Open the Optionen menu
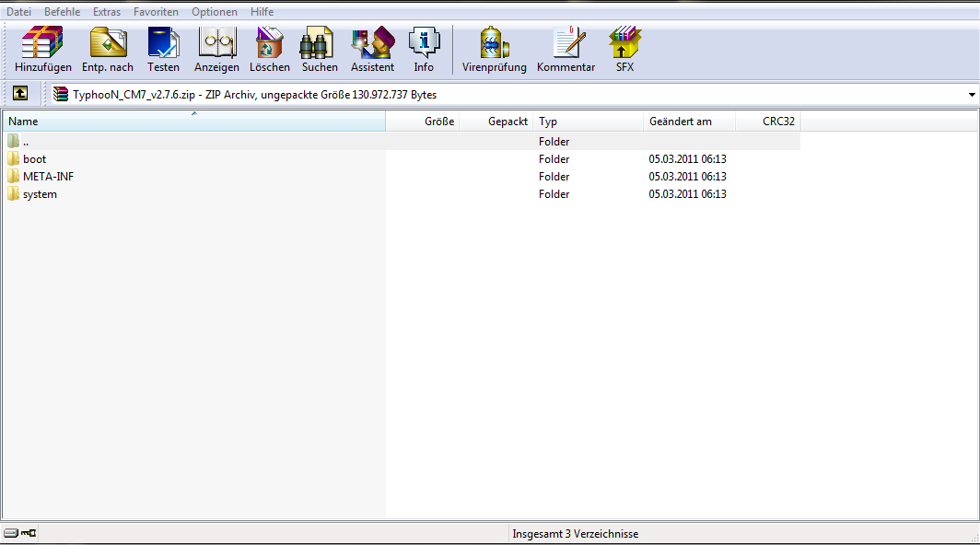Image resolution: width=980 pixels, height=545 pixels. click(215, 12)
